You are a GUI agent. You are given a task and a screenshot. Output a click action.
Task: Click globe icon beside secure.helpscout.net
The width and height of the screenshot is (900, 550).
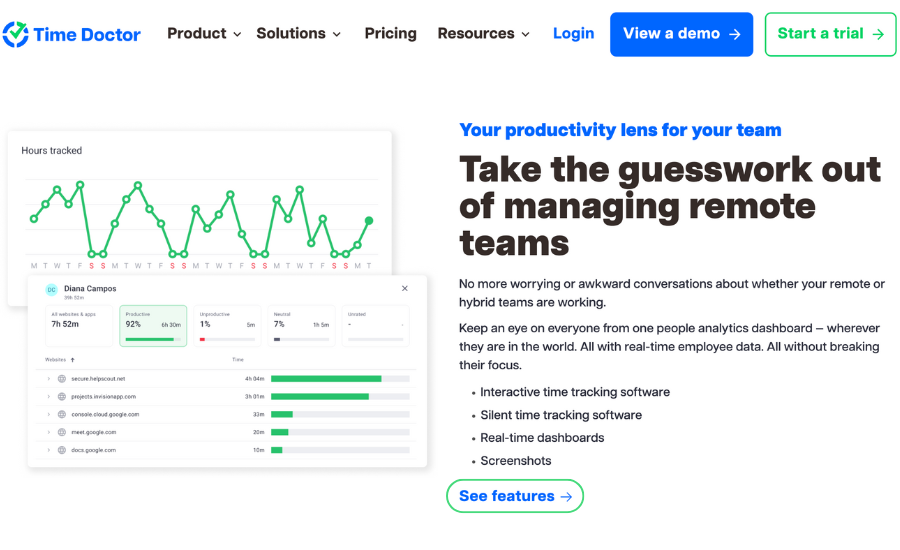pos(62,379)
